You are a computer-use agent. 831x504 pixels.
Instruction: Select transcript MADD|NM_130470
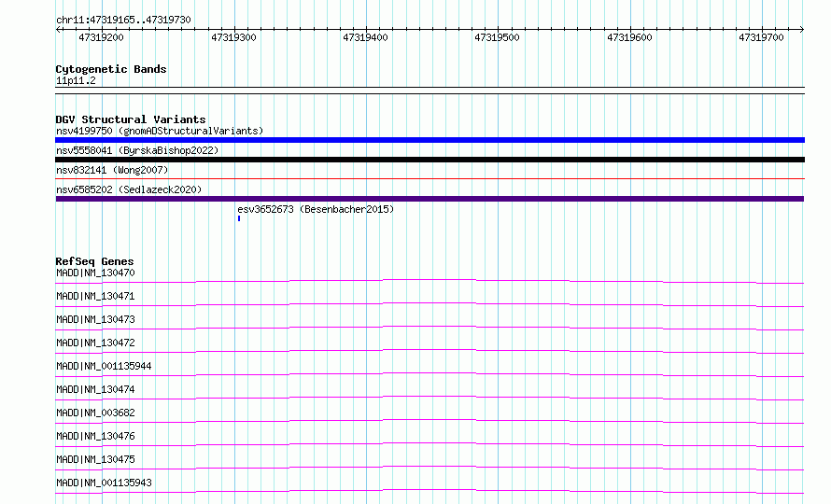95,273
